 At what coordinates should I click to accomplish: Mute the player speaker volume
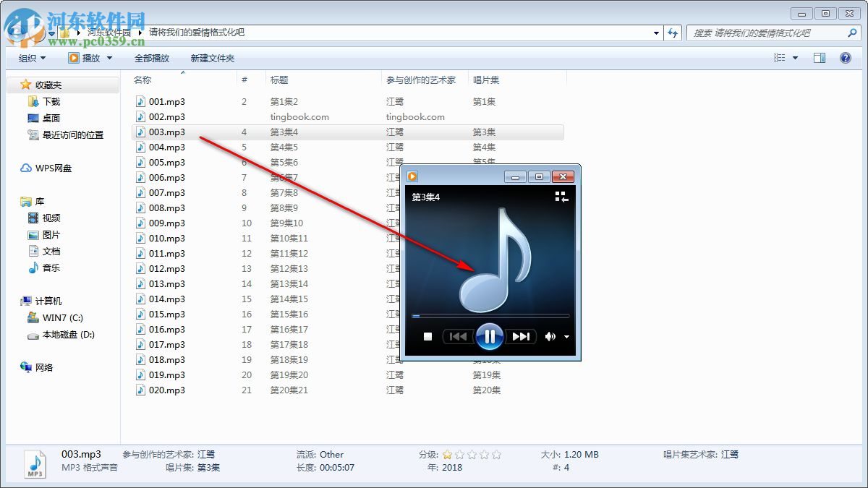tap(549, 336)
